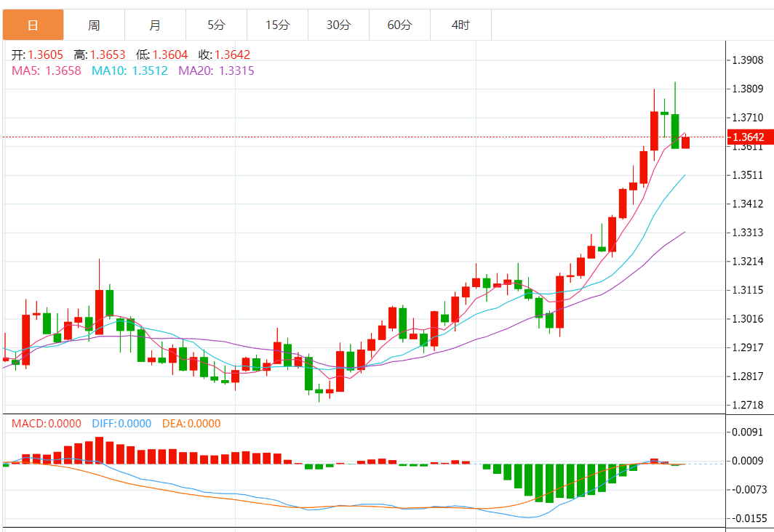Image resolution: width=774 pixels, height=532 pixels.
Task: Click the 1.3809 price axis label
Action: pos(747,89)
